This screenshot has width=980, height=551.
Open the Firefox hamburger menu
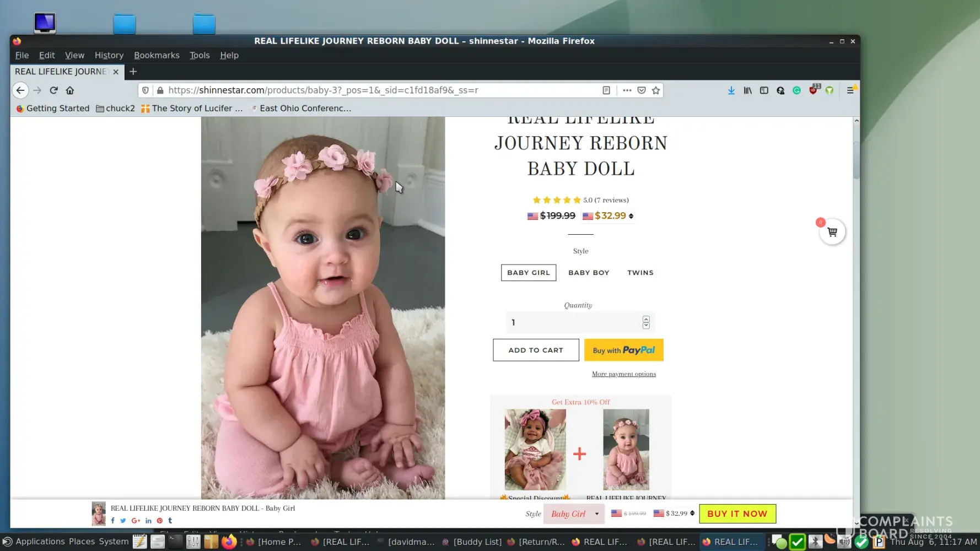point(850,90)
